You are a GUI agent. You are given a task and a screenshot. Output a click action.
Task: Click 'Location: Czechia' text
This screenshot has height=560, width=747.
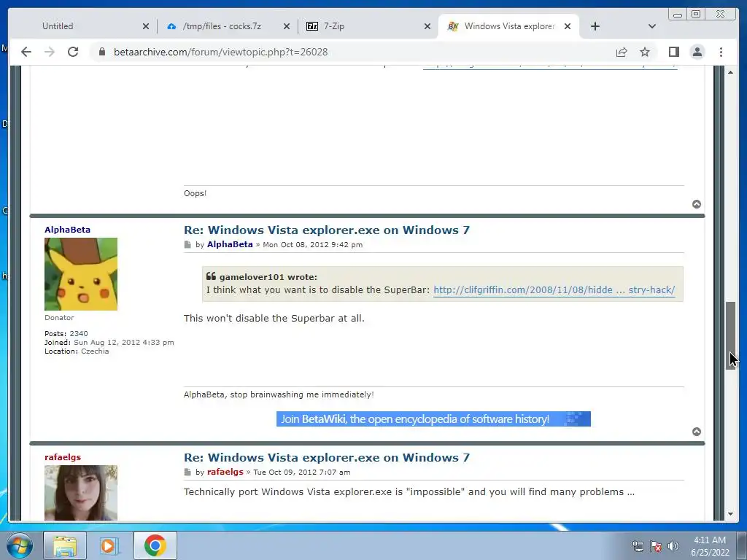(77, 351)
